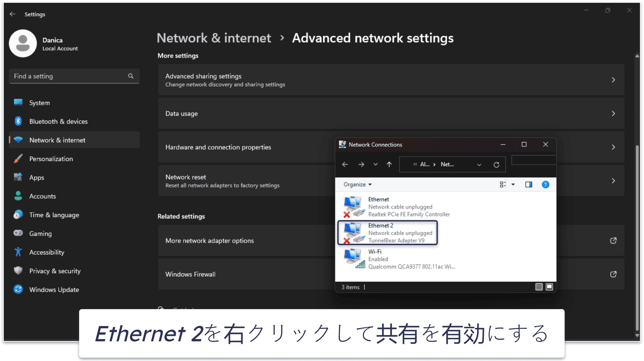Click the Gaming controller icon
644x361 pixels.
point(18,233)
